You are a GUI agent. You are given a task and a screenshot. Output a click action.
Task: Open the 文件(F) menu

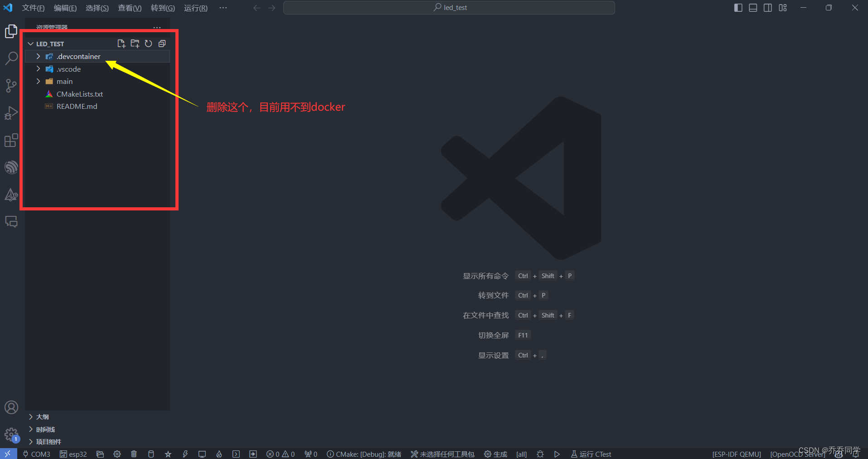point(33,8)
